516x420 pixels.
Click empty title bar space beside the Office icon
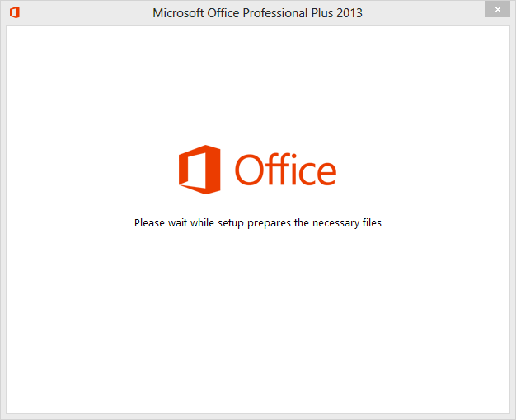(82, 13)
